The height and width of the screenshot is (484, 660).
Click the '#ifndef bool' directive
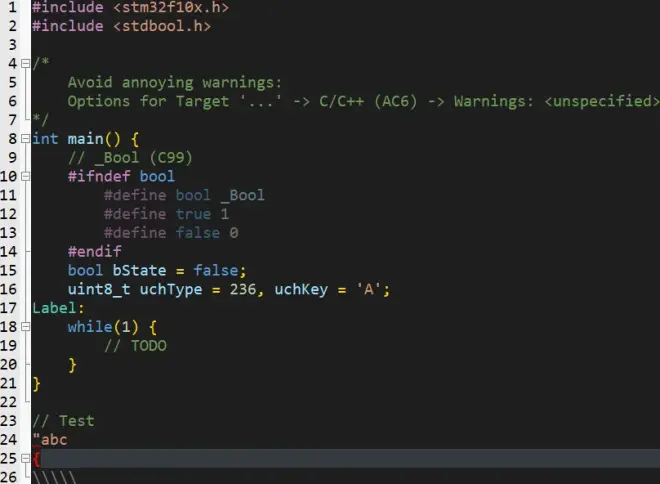(121, 176)
